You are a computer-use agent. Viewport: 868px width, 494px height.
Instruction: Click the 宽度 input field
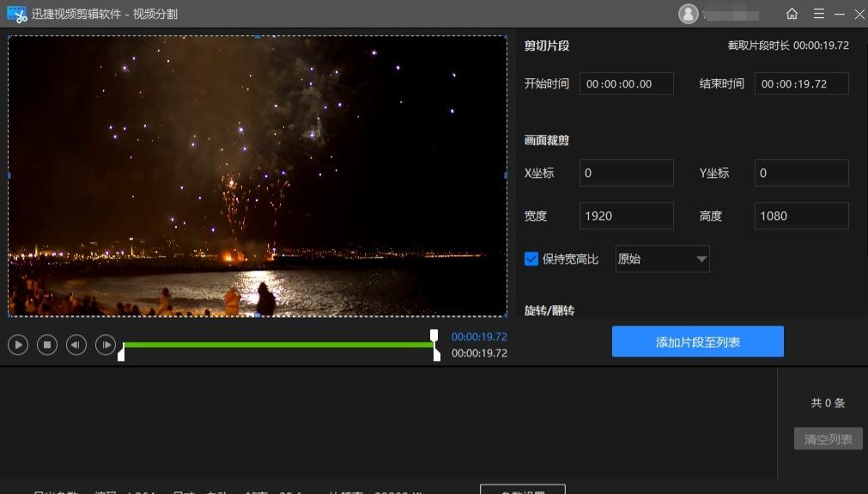coord(626,216)
